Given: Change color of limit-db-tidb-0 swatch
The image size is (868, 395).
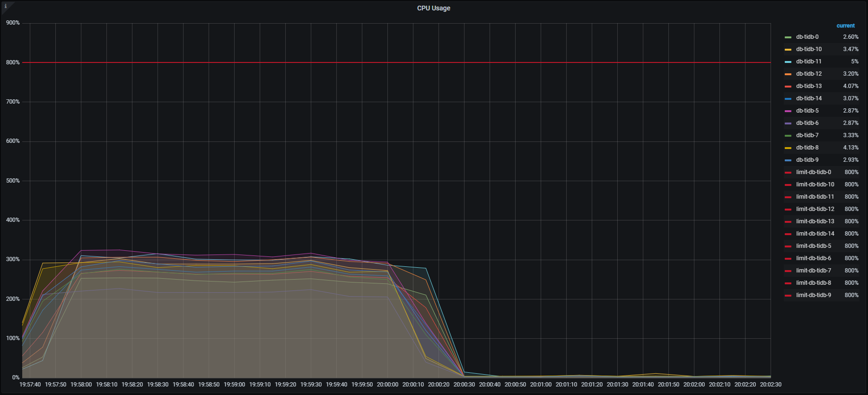Looking at the screenshot, I should 788,173.
